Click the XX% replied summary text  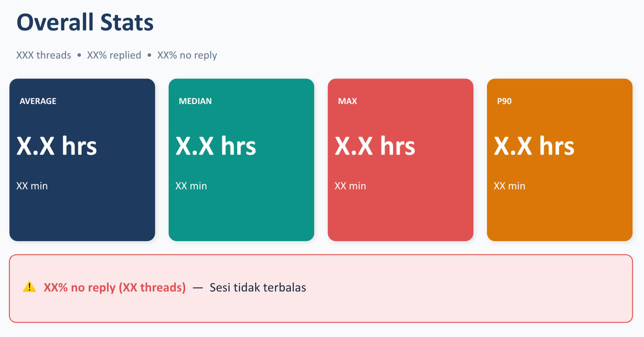pos(114,55)
